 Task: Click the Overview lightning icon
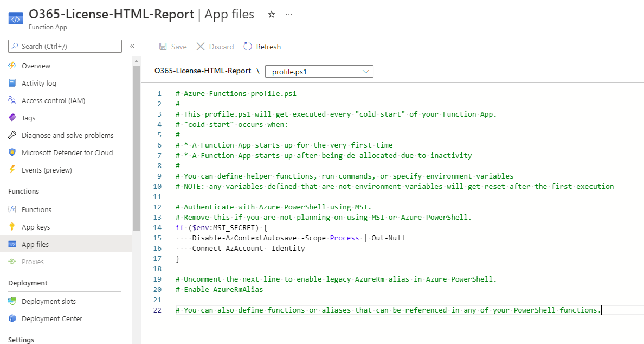click(x=12, y=66)
